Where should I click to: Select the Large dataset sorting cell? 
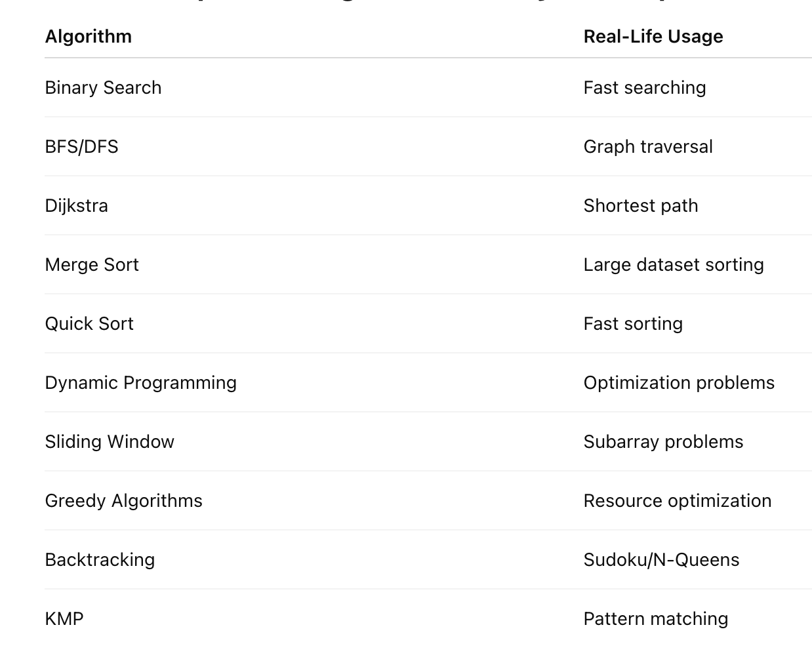(x=674, y=265)
